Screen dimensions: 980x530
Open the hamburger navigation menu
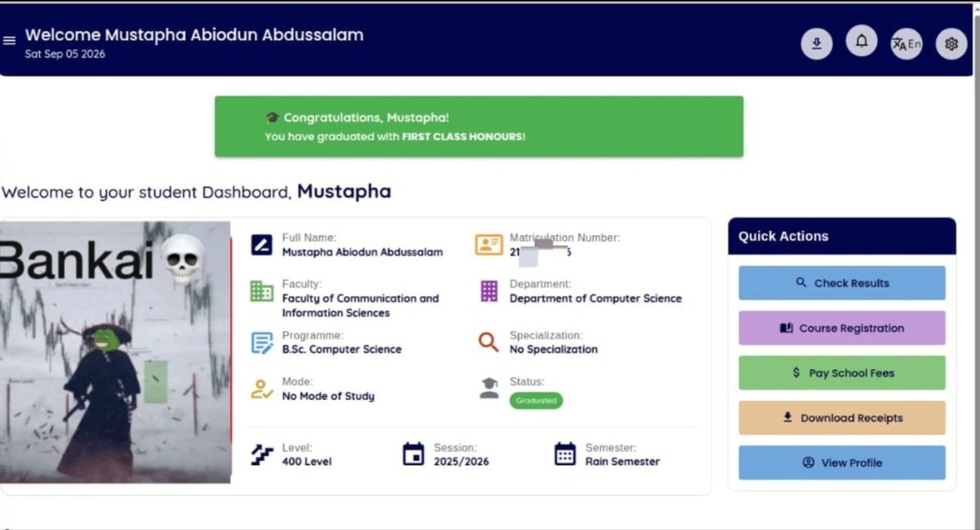9,41
